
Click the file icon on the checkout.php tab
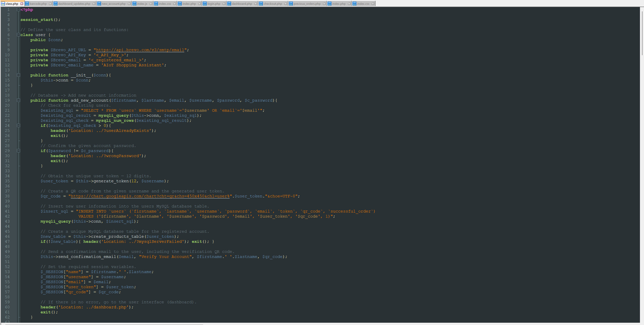pyautogui.click(x=260, y=4)
